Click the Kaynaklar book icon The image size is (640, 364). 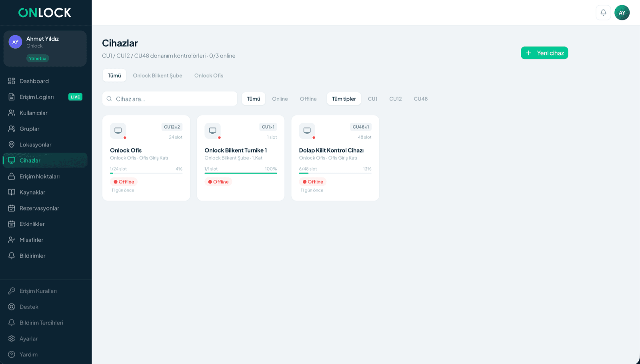click(12, 192)
